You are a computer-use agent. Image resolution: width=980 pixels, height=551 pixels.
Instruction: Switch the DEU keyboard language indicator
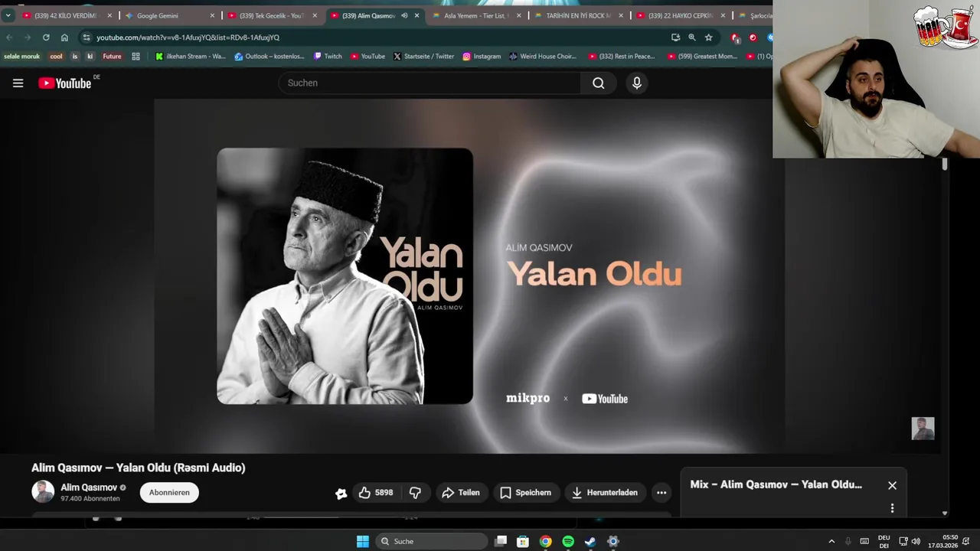coord(884,541)
